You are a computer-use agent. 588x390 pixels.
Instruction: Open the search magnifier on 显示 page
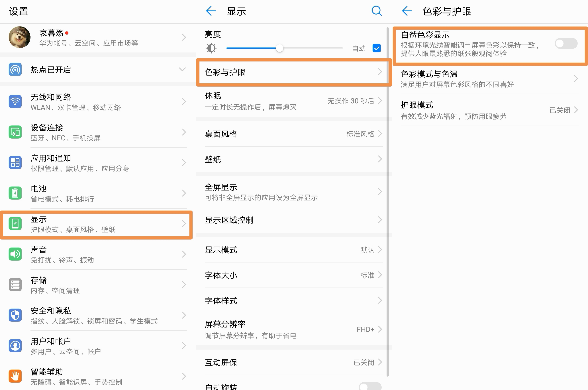(376, 11)
